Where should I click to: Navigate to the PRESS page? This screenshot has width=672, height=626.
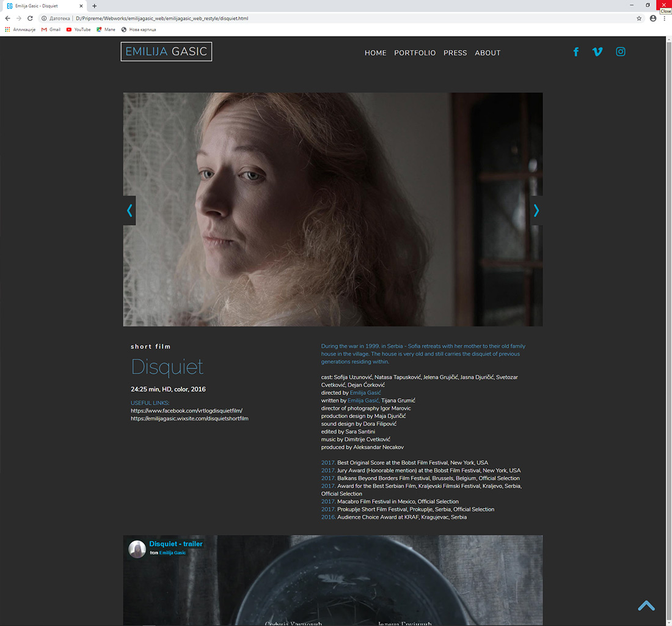tap(455, 53)
